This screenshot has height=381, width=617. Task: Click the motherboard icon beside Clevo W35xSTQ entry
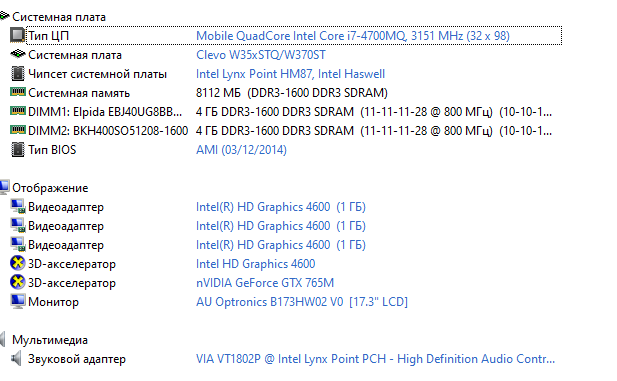tap(17, 54)
